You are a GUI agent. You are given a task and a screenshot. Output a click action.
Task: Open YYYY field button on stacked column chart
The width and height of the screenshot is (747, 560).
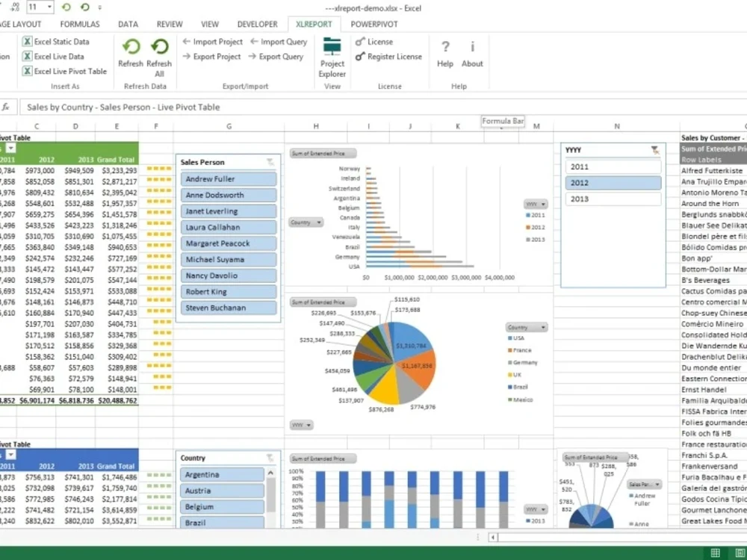pyautogui.click(x=536, y=509)
